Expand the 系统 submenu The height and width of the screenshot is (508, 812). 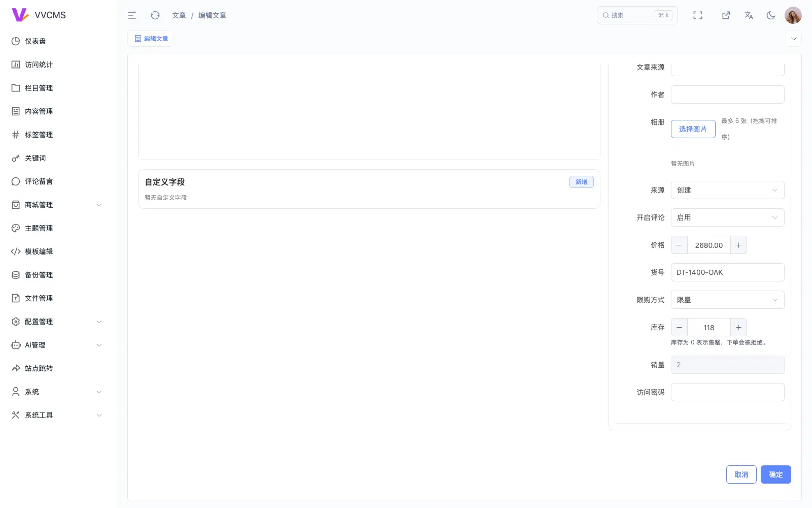click(58, 392)
